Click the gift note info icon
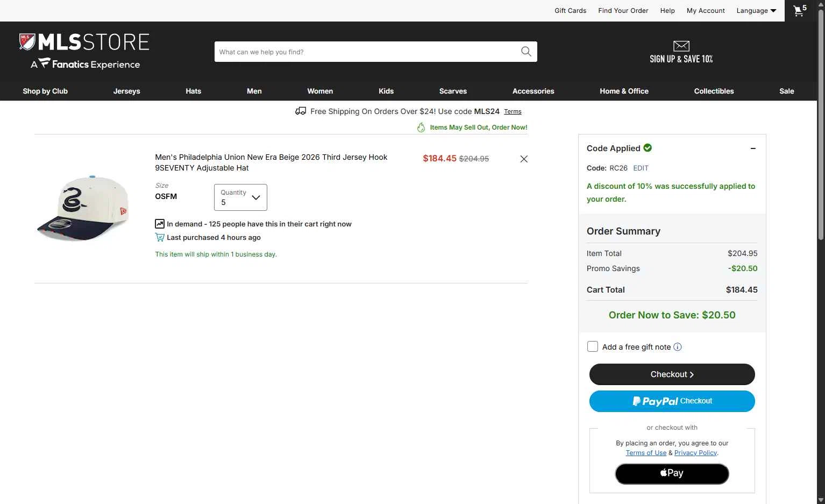The width and height of the screenshot is (825, 504). 678,347
